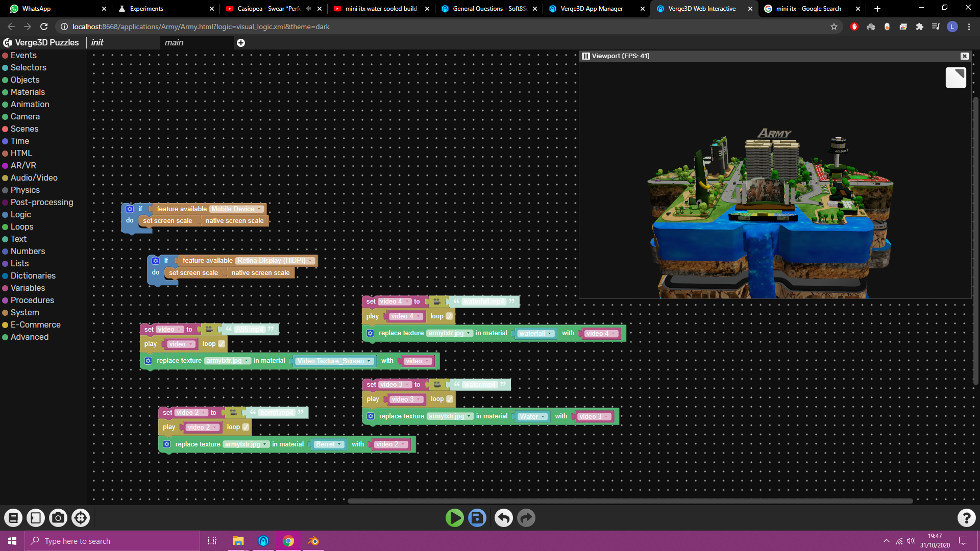Open the Post-processing puzzle category
Viewport: 980px width, 551px height.
42,202
